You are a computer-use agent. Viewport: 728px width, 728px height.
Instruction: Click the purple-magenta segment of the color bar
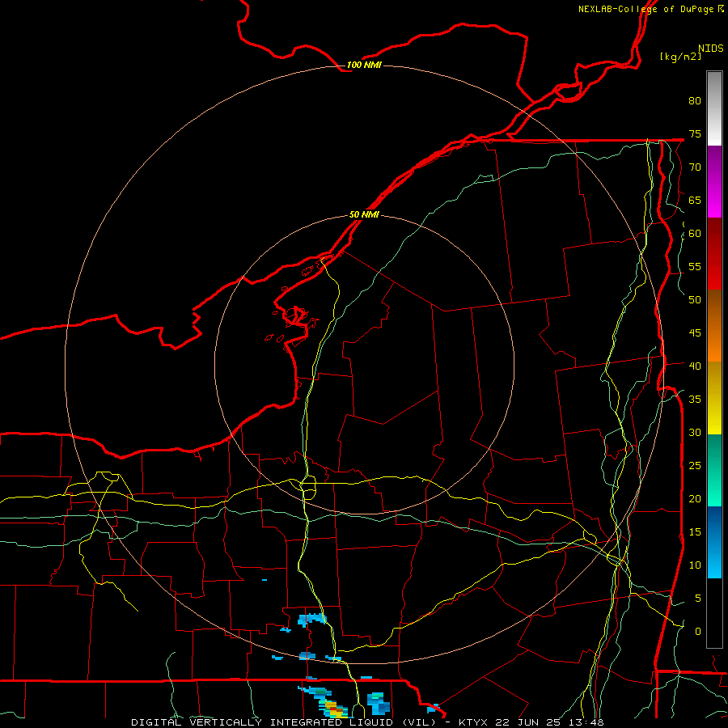point(714,181)
